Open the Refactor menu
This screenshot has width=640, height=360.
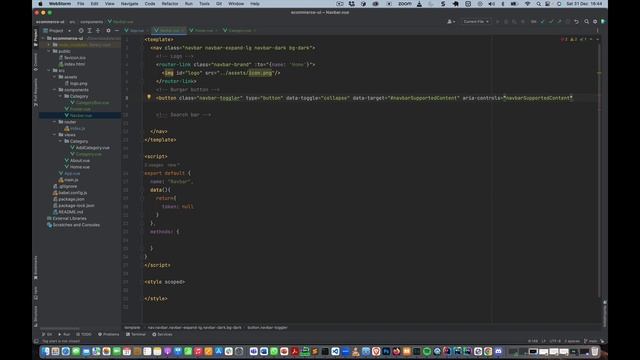[x=170, y=4]
